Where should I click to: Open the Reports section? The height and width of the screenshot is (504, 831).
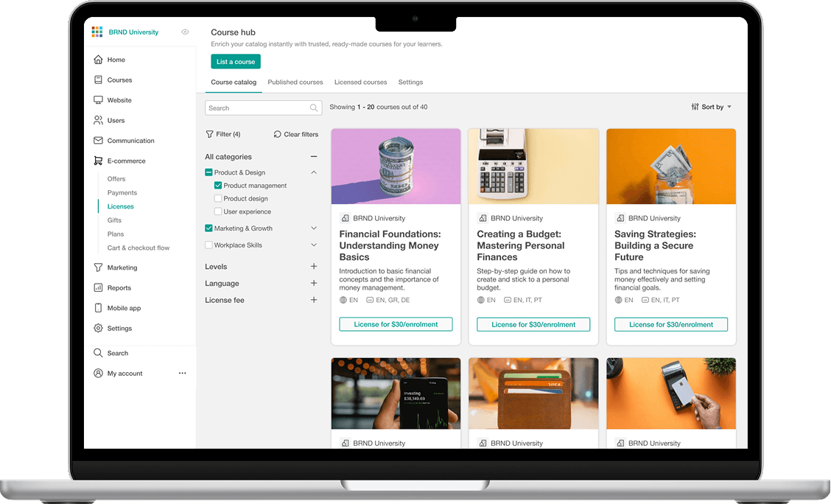pyautogui.click(x=98, y=287)
